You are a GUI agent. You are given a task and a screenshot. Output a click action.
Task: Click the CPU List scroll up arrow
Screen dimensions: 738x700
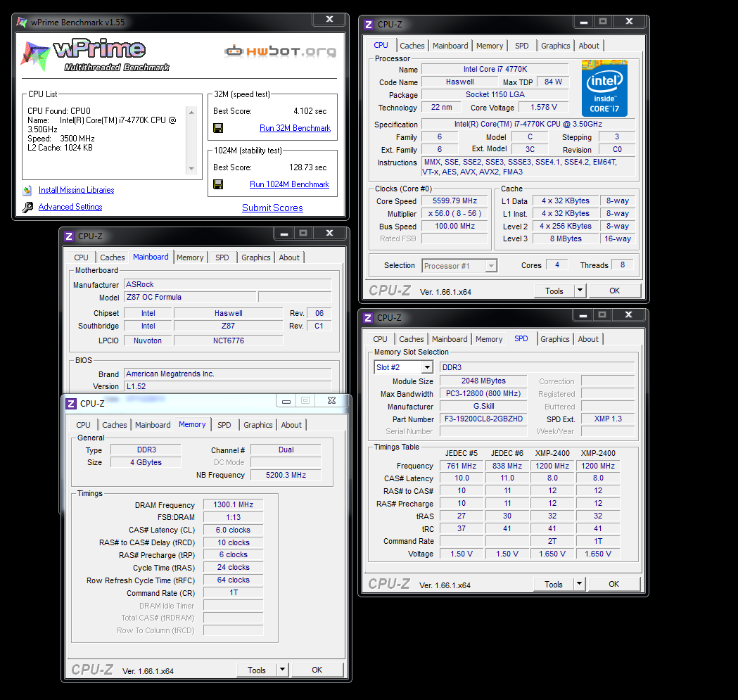(191, 112)
